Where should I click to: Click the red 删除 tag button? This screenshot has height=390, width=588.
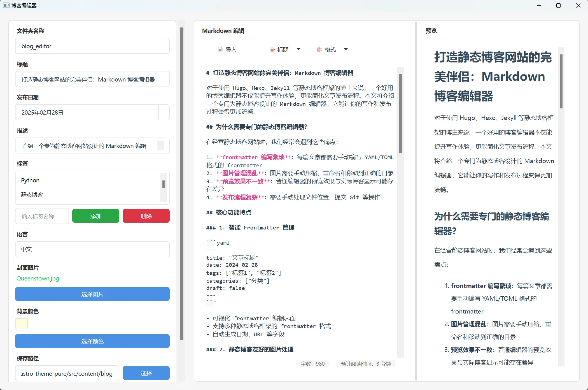pyautogui.click(x=146, y=216)
